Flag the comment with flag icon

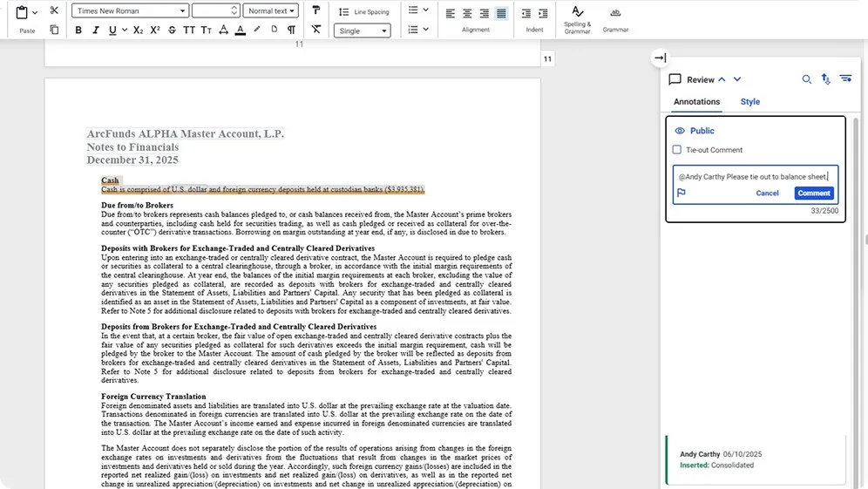point(682,193)
